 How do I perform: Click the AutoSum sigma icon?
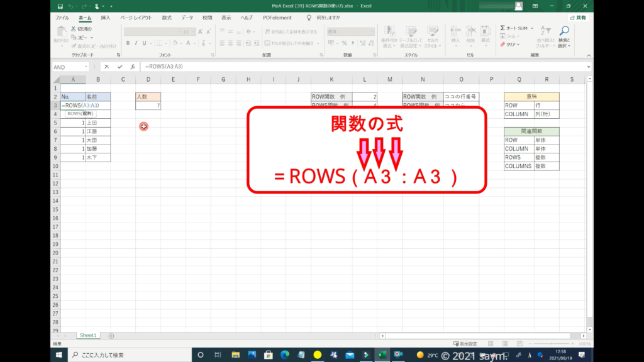(x=502, y=28)
